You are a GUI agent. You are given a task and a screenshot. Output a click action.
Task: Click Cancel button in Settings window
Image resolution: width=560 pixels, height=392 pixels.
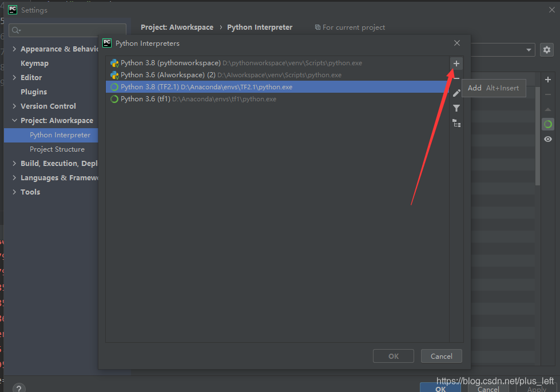pos(488,389)
